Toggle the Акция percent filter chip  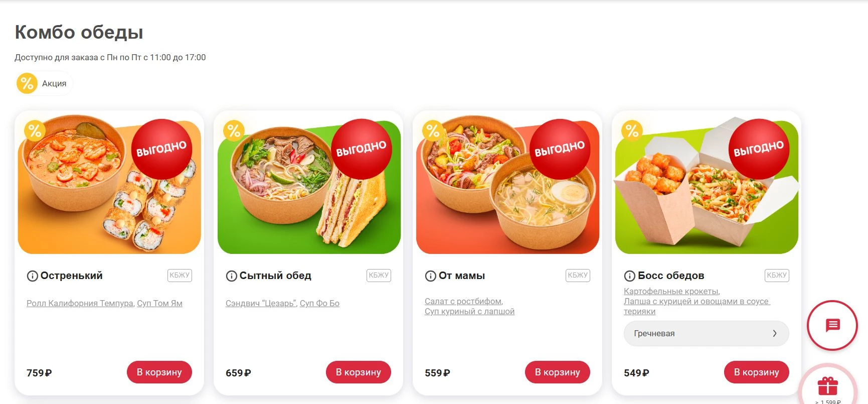pyautogui.click(x=44, y=83)
